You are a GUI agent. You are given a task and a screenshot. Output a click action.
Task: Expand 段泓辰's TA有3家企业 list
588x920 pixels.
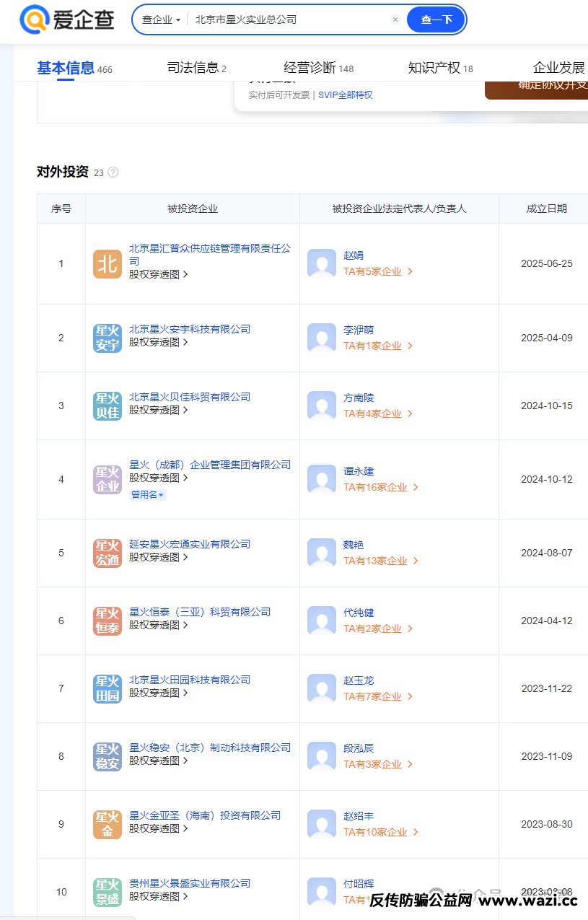378,764
